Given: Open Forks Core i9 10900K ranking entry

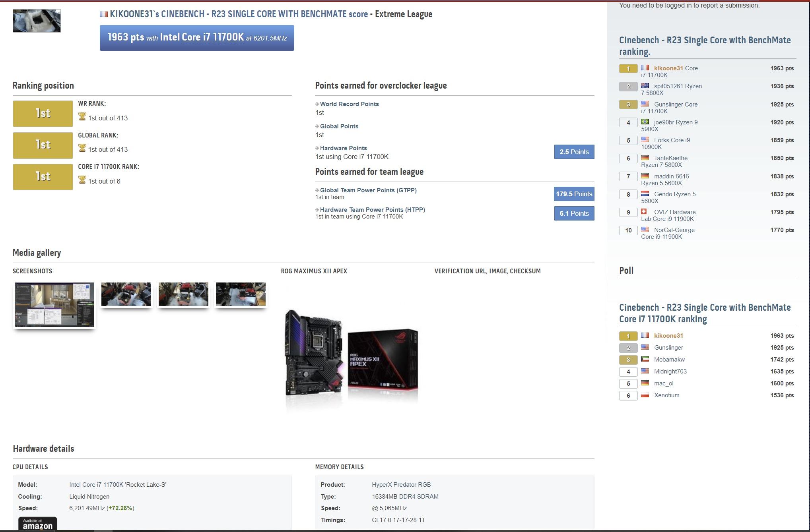Looking at the screenshot, I should (x=665, y=143).
